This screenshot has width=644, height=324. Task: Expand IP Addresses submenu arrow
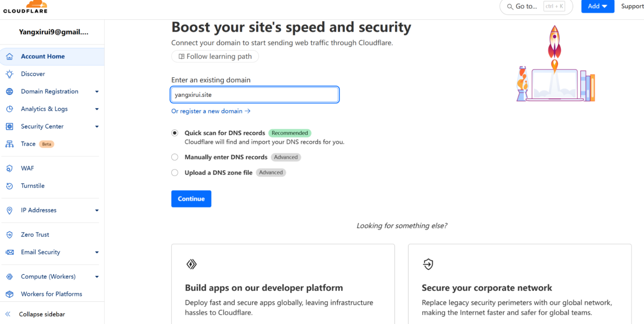coord(97,210)
